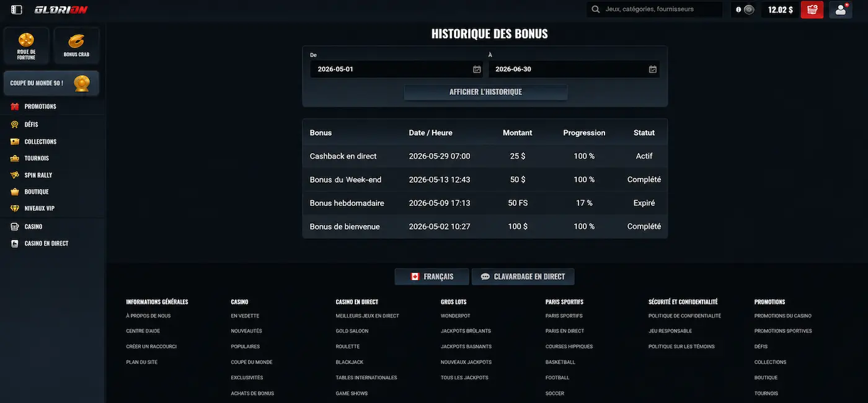Open calendar picker for the À date
This screenshot has width=868, height=403.
coord(653,69)
